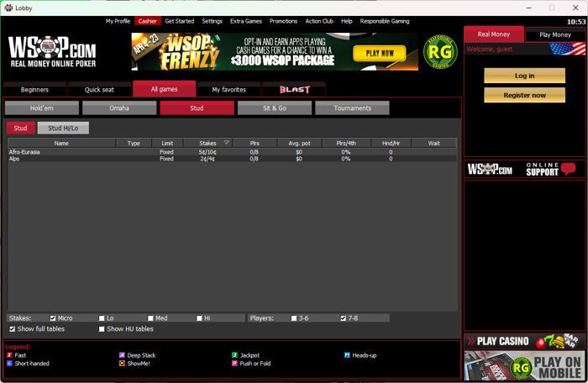Click the Heads-up legend icon

347,355
